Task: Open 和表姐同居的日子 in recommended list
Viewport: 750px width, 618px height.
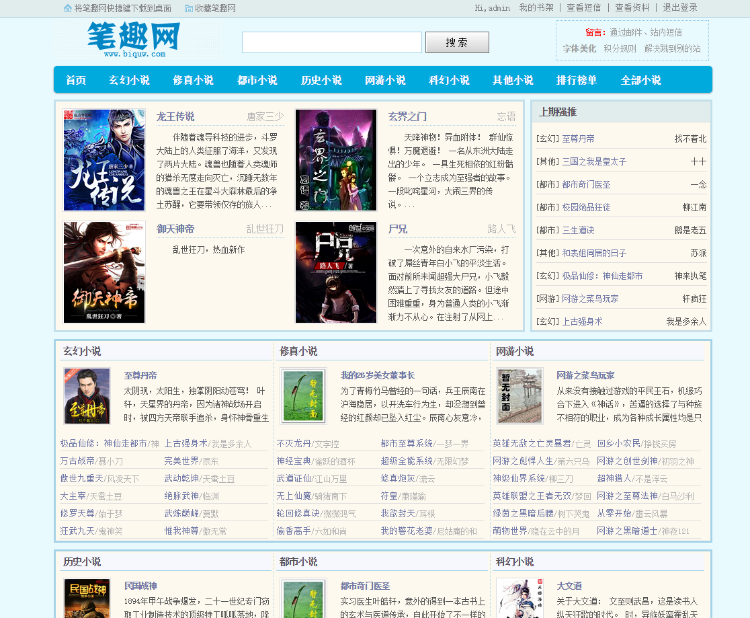Action: click(594, 253)
